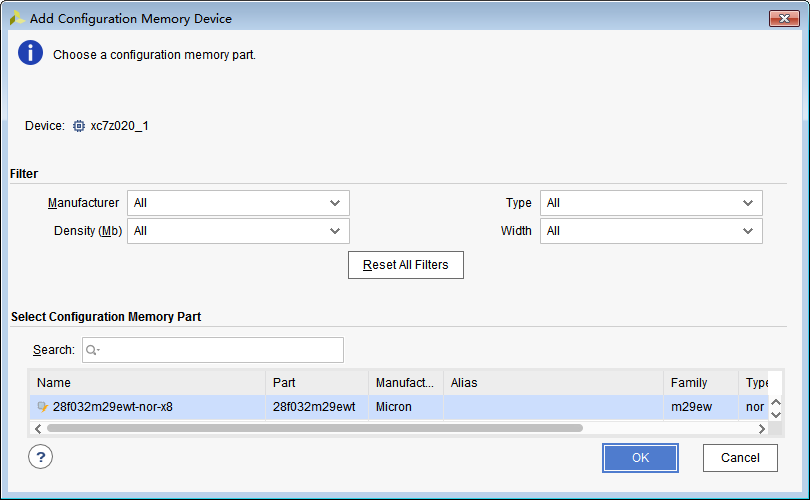
Task: Click the Micron manufacturer cell
Action: (406, 407)
